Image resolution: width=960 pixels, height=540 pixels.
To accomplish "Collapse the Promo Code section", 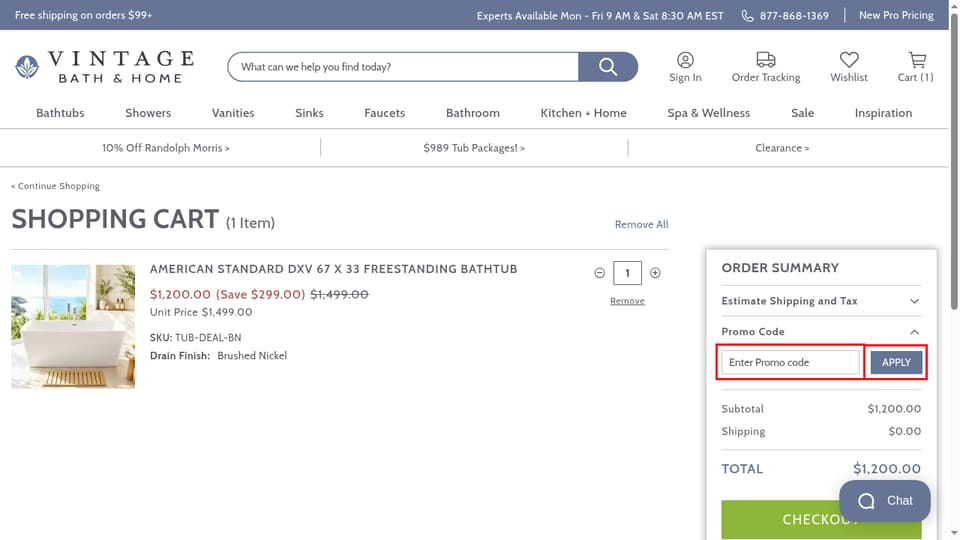I will pyautogui.click(x=820, y=331).
